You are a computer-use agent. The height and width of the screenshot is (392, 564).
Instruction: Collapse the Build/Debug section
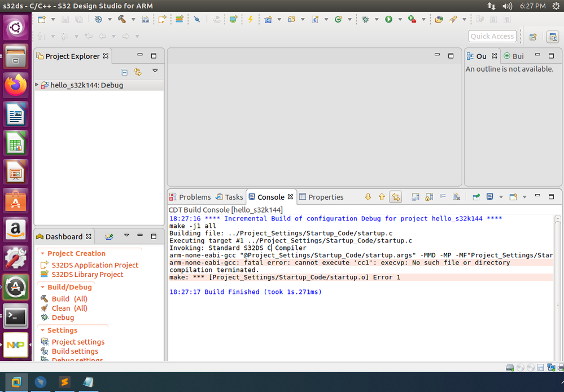pyautogui.click(x=42, y=288)
